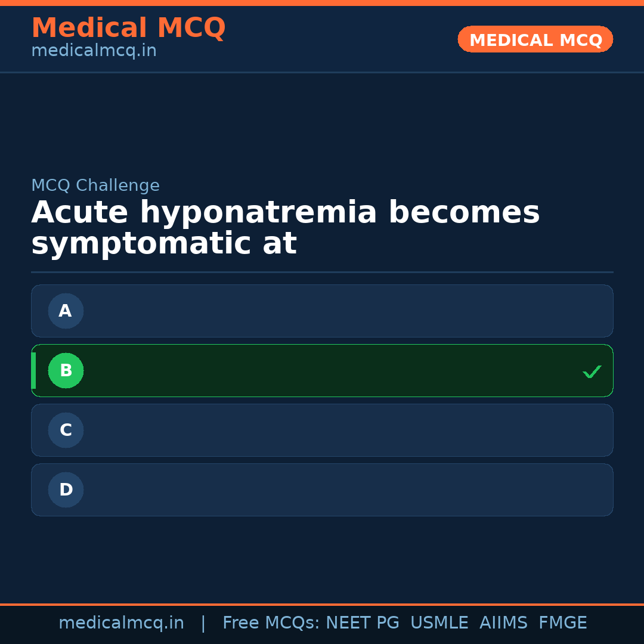
Task: Click the orange Medical MCQ header title
Action: pyautogui.click(x=128, y=28)
